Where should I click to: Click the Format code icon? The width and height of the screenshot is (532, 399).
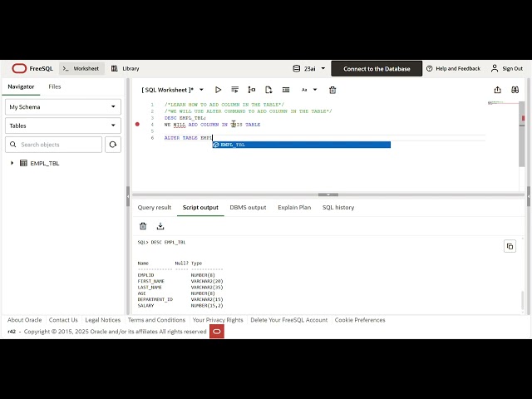[286, 90]
